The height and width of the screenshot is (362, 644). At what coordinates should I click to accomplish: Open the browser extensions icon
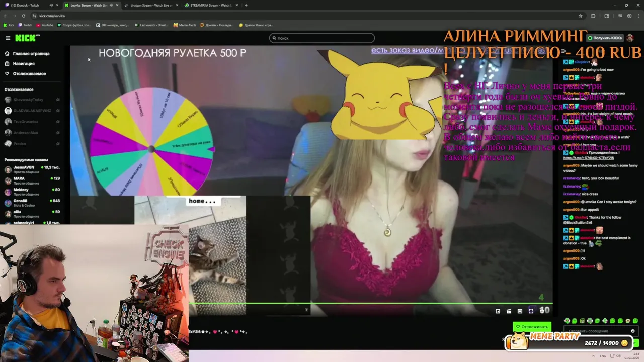[593, 16]
